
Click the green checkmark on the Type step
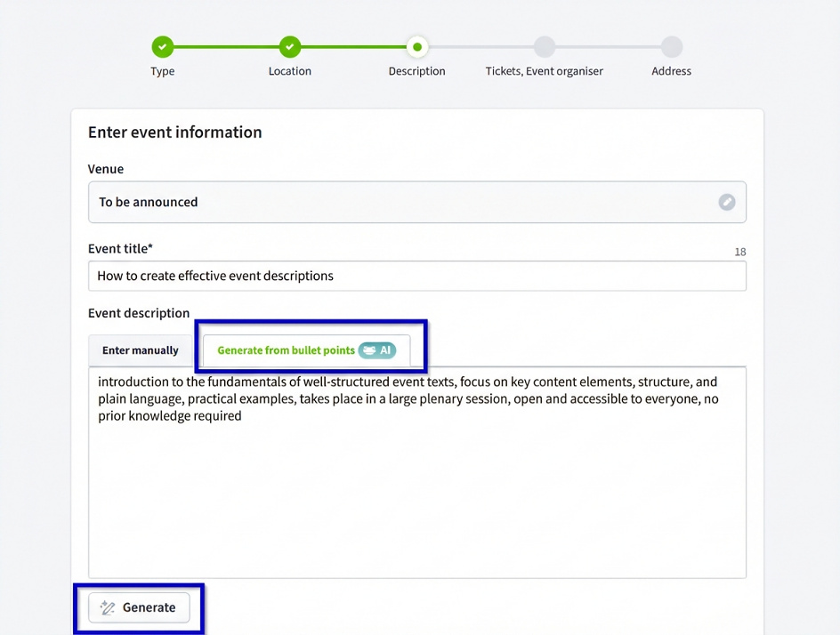pos(162,46)
